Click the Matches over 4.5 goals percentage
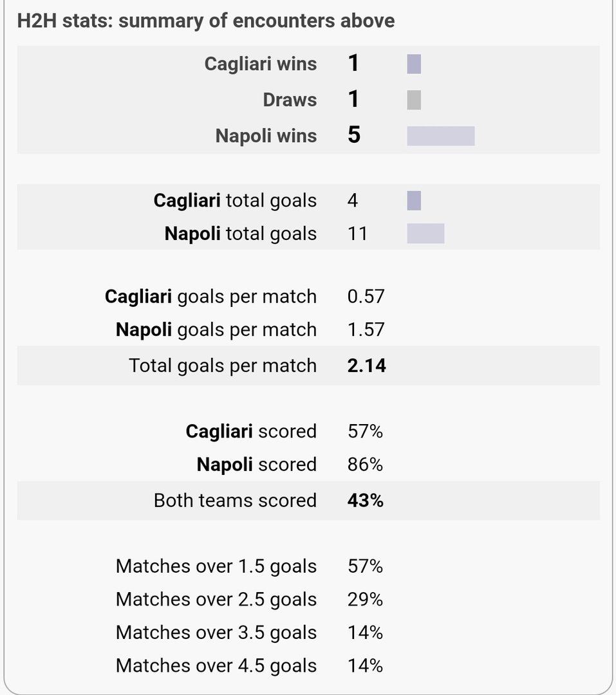The width and height of the screenshot is (616, 695). coord(365,665)
